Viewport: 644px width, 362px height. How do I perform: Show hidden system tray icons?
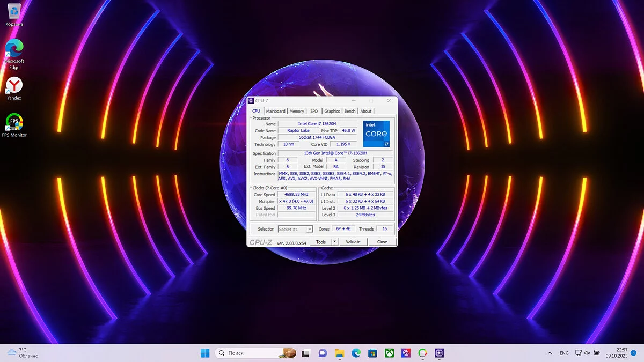(550, 353)
